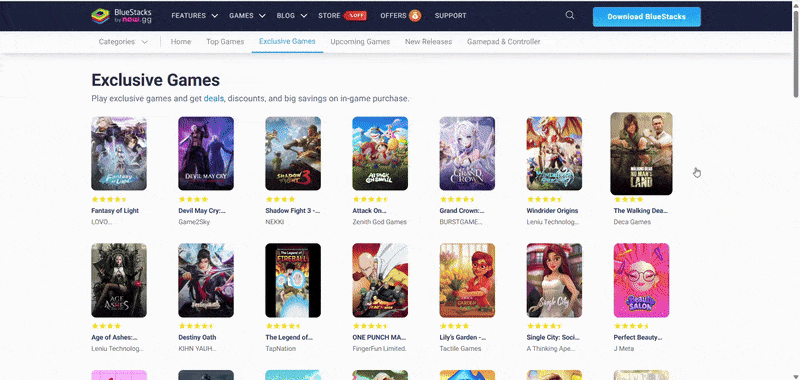
Task: Click the 'Devil May Cry:...' title
Action: pyautogui.click(x=202, y=211)
